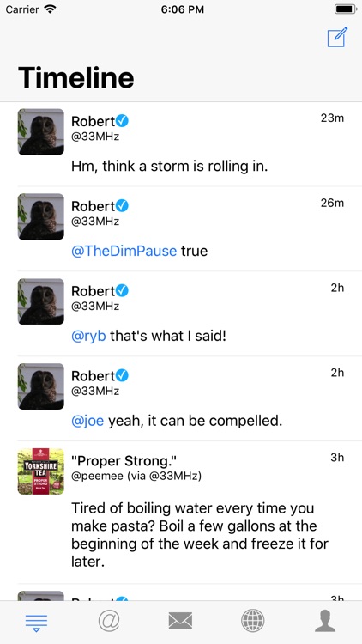Image resolution: width=362 pixels, height=644 pixels.
Task: Open the Mentions tab with @ icon
Action: [109, 620]
